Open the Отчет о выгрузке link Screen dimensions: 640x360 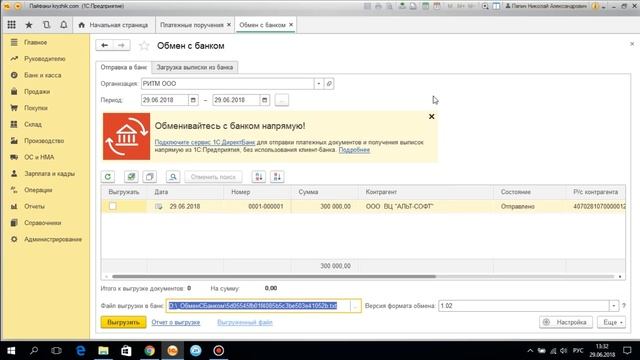tap(176, 322)
